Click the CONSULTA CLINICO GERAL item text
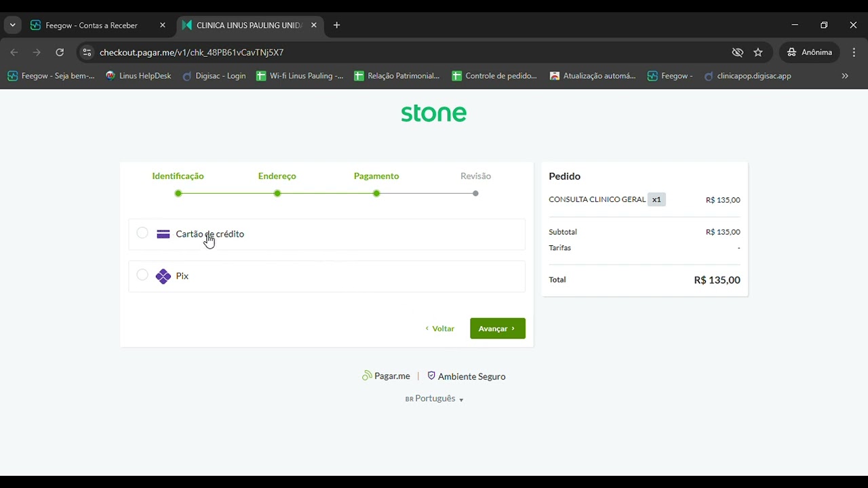The height and width of the screenshot is (488, 868). [x=597, y=200]
